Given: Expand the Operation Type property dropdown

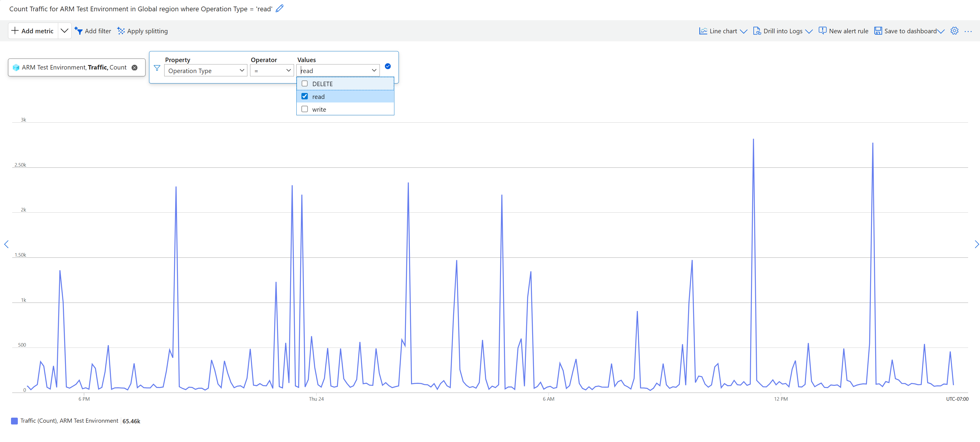Looking at the screenshot, I should (x=242, y=70).
